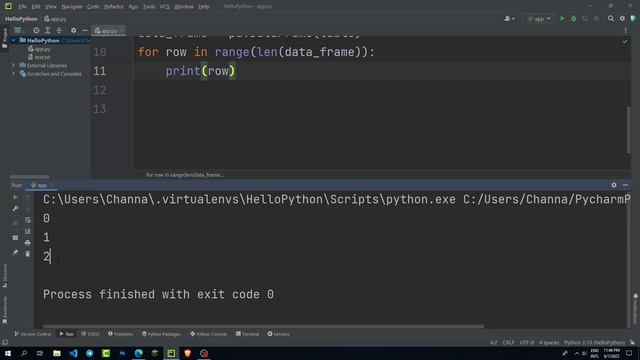Open Project view selector dropdown
This screenshot has height=360, width=640.
19,30
